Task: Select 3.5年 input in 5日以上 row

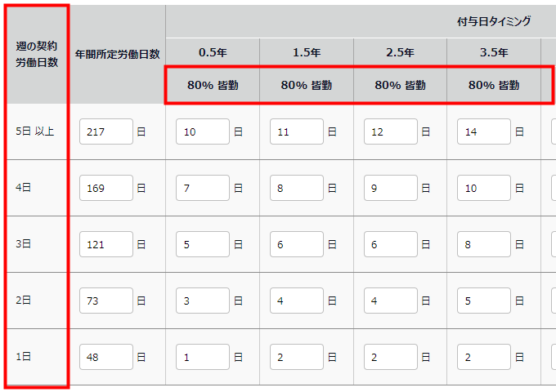Action: [484, 131]
